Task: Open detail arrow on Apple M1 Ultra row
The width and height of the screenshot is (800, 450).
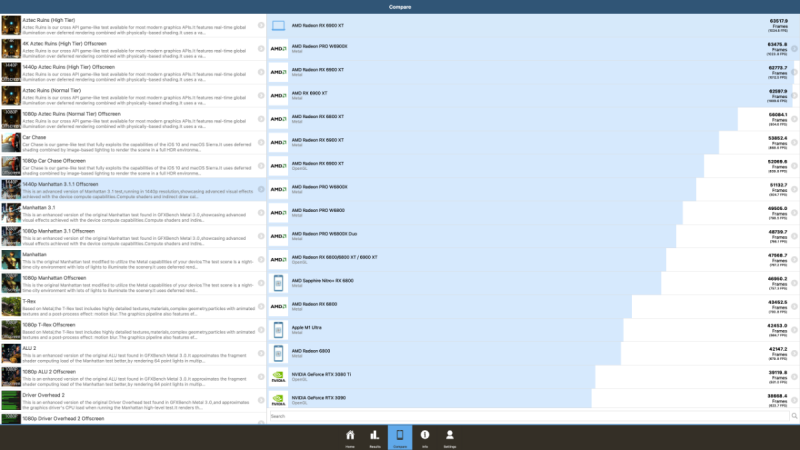Action: pyautogui.click(x=794, y=330)
